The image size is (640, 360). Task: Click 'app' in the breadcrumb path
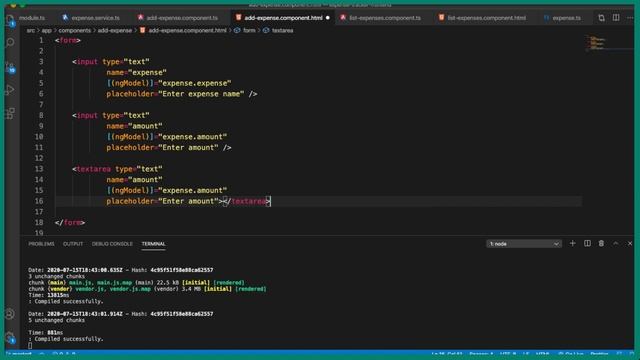[47, 30]
